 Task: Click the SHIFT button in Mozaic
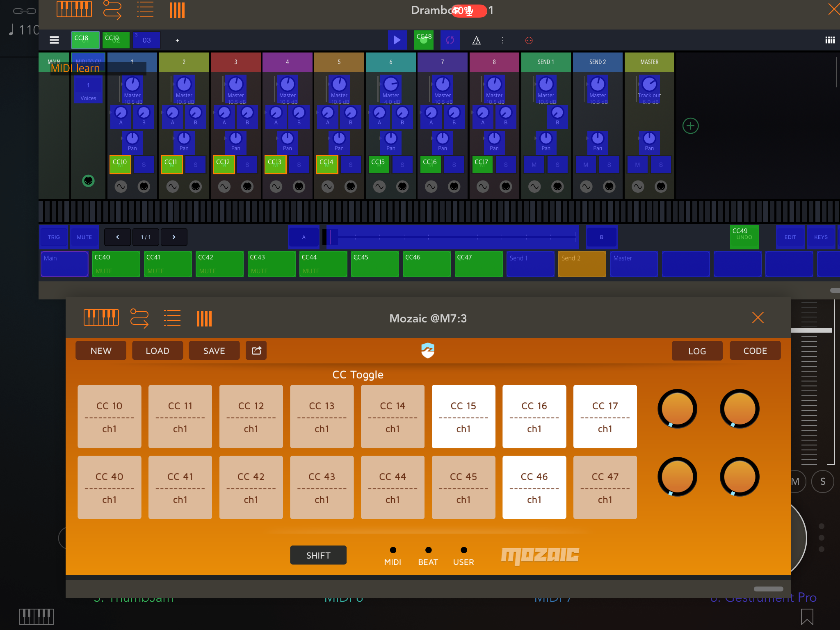(318, 555)
